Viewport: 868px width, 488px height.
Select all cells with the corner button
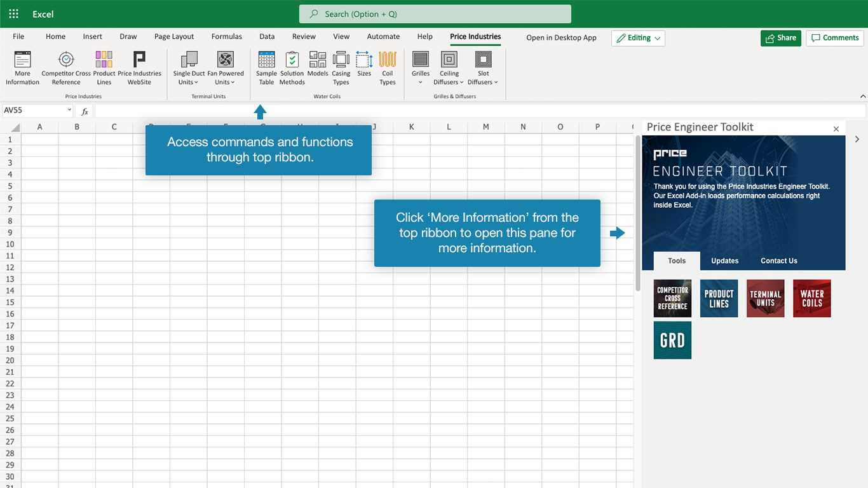coord(11,127)
